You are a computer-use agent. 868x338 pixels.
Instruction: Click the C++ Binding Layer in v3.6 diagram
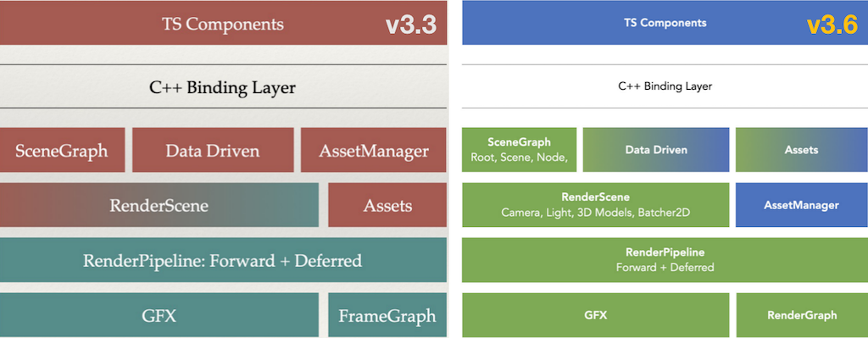(665, 86)
